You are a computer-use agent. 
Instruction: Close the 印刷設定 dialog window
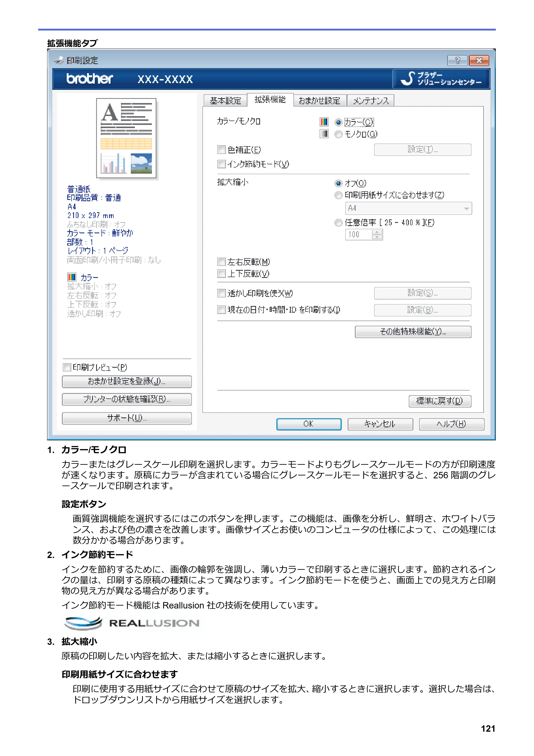479,60
